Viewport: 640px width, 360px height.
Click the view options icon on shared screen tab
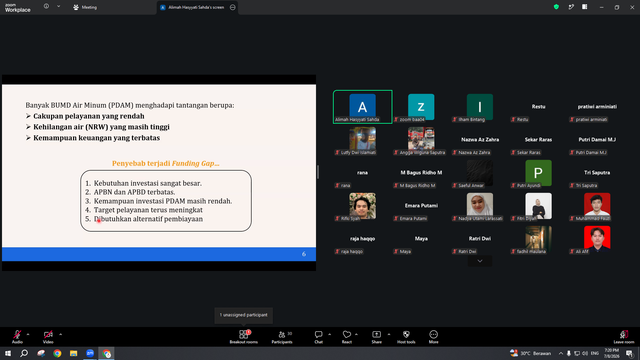pyautogui.click(x=233, y=7)
